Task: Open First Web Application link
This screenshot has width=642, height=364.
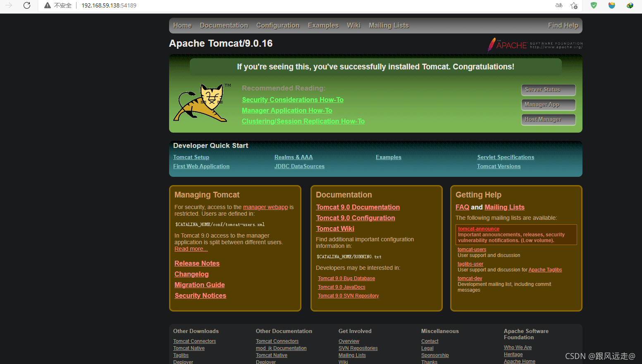Action: [201, 166]
